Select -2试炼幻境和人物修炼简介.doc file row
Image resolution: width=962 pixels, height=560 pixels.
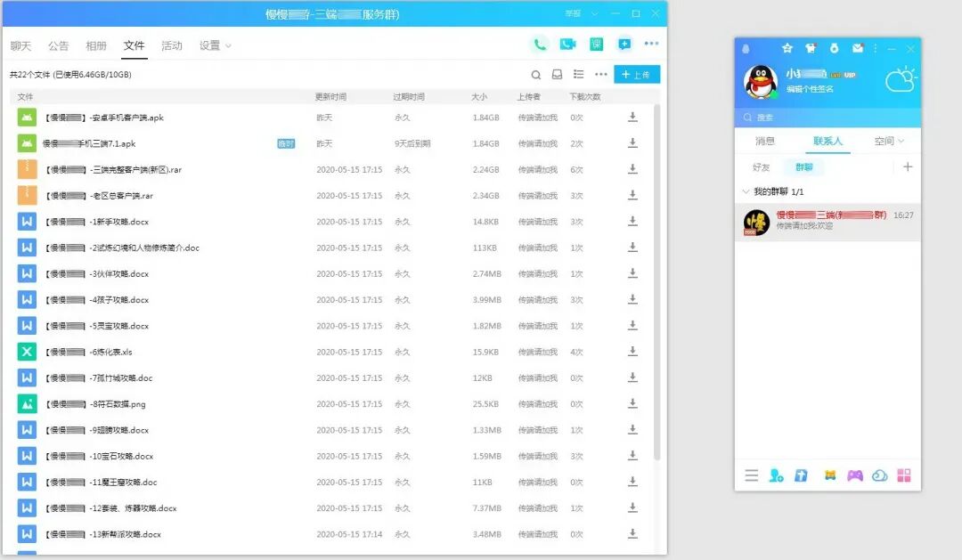(x=331, y=248)
